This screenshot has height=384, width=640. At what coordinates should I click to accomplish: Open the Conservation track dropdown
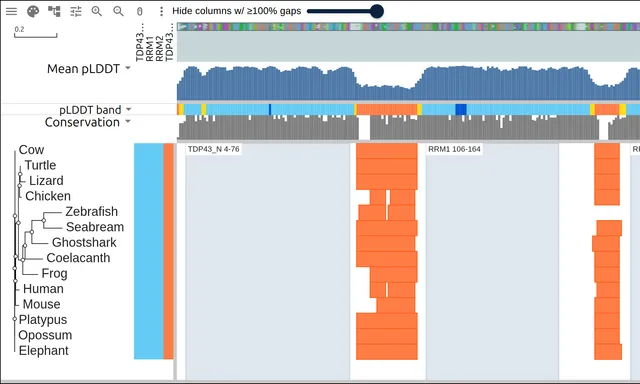[128, 121]
